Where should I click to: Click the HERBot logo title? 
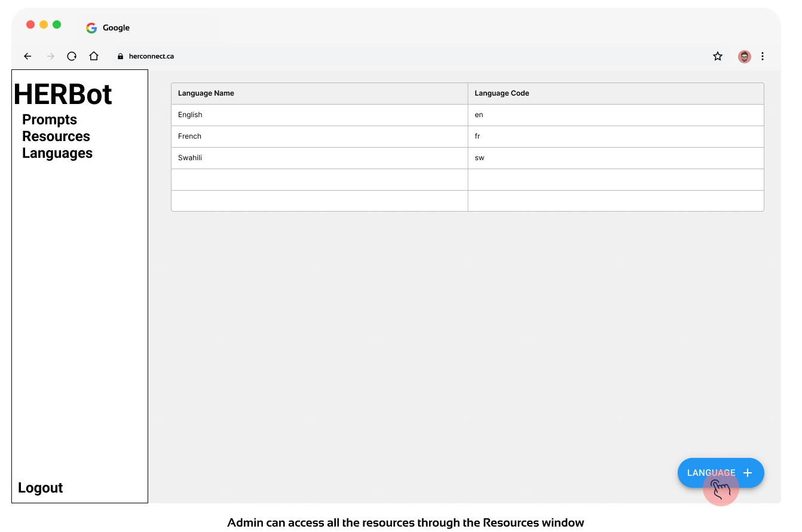[x=63, y=94]
